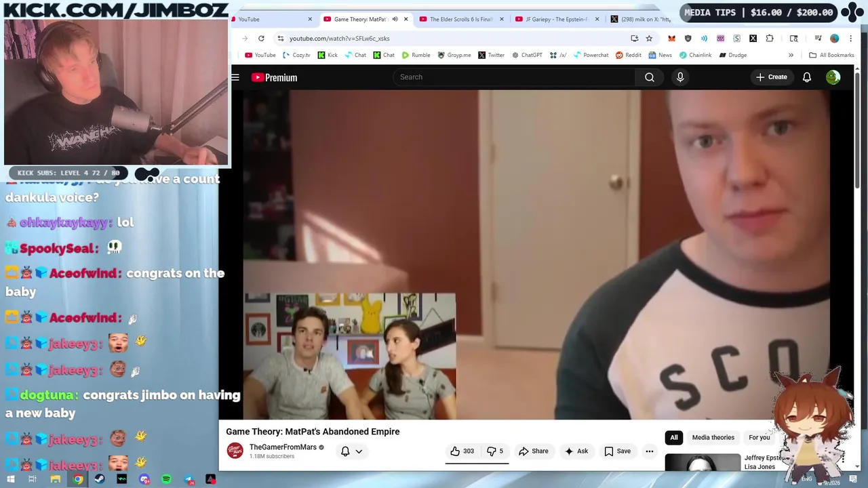Open Task View on the taskbar
Screen dimensions: 868x488
33,479
